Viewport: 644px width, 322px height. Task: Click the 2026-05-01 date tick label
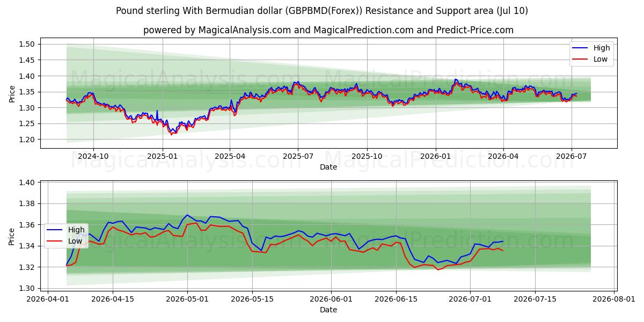click(x=188, y=299)
